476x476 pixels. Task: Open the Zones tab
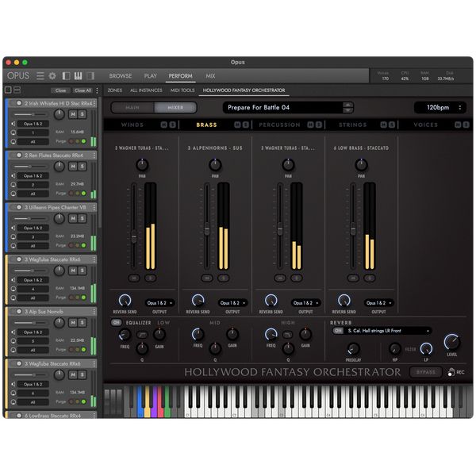(x=115, y=90)
